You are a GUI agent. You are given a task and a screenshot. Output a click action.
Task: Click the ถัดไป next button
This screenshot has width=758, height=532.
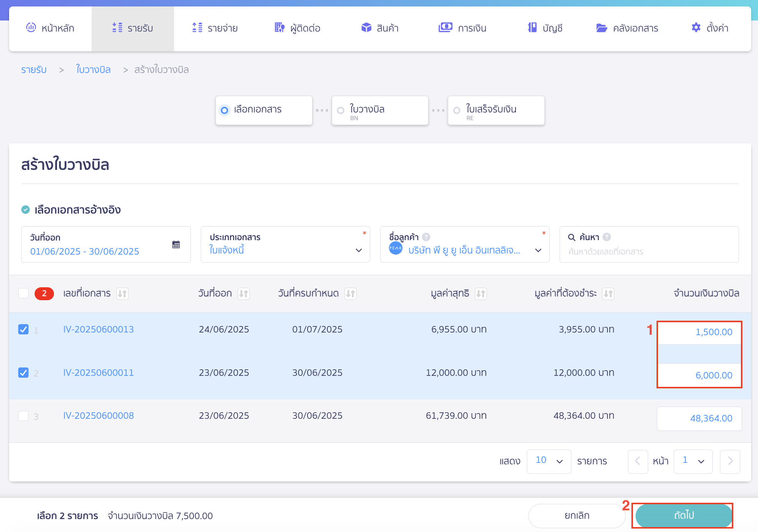tap(683, 515)
